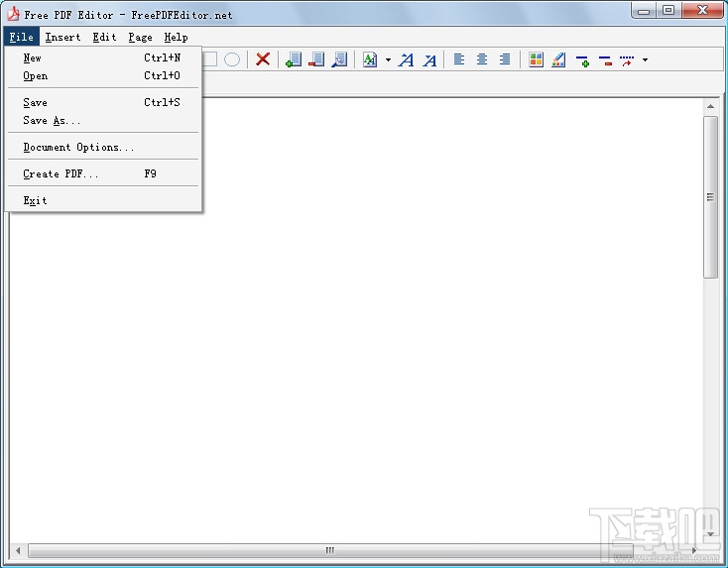Close the File menu by clicking File

(x=22, y=37)
